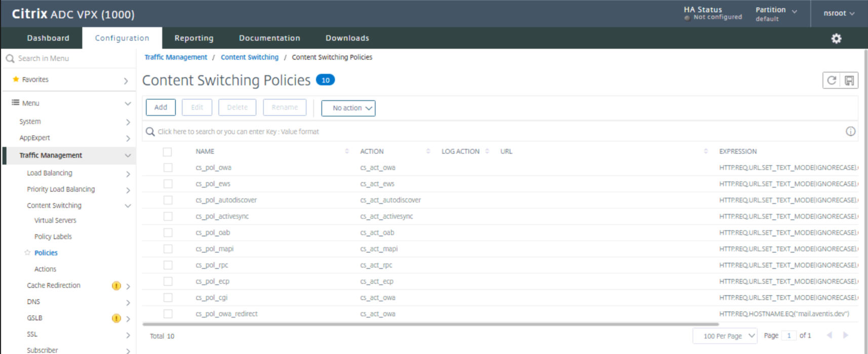Open the Downloads tab
This screenshot has height=354, width=868.
pos(347,38)
